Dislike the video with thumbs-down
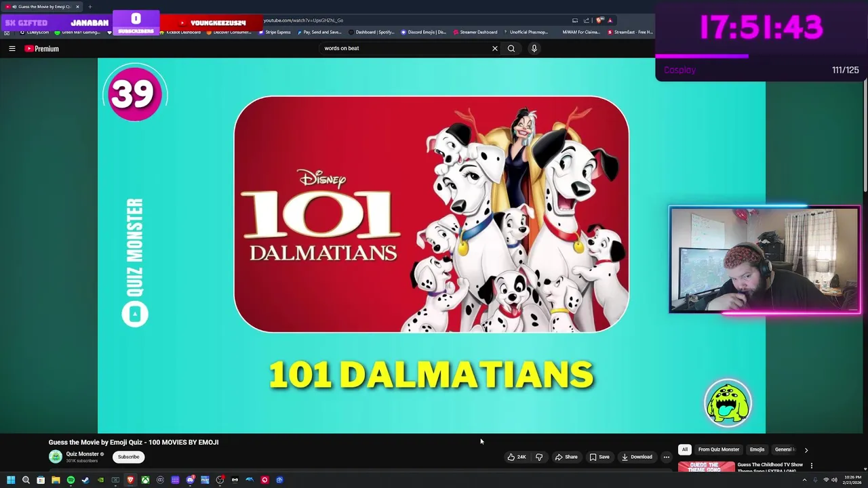868x488 pixels. coord(539,457)
